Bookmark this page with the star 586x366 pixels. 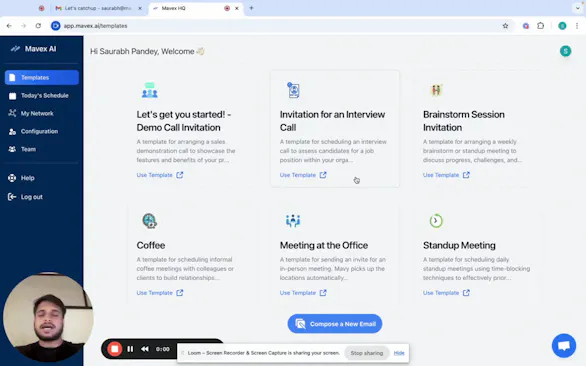[x=505, y=26]
